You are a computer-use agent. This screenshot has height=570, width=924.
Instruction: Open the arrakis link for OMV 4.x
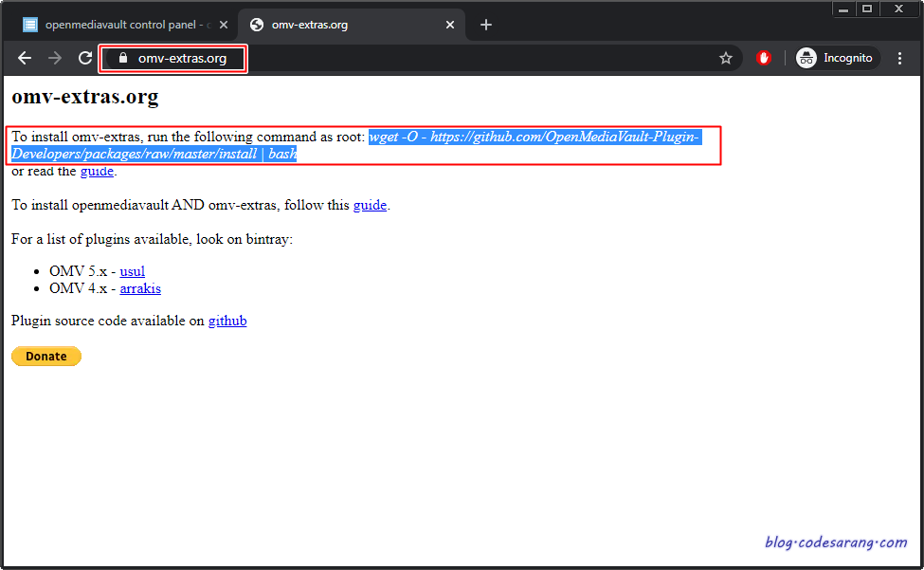point(140,288)
